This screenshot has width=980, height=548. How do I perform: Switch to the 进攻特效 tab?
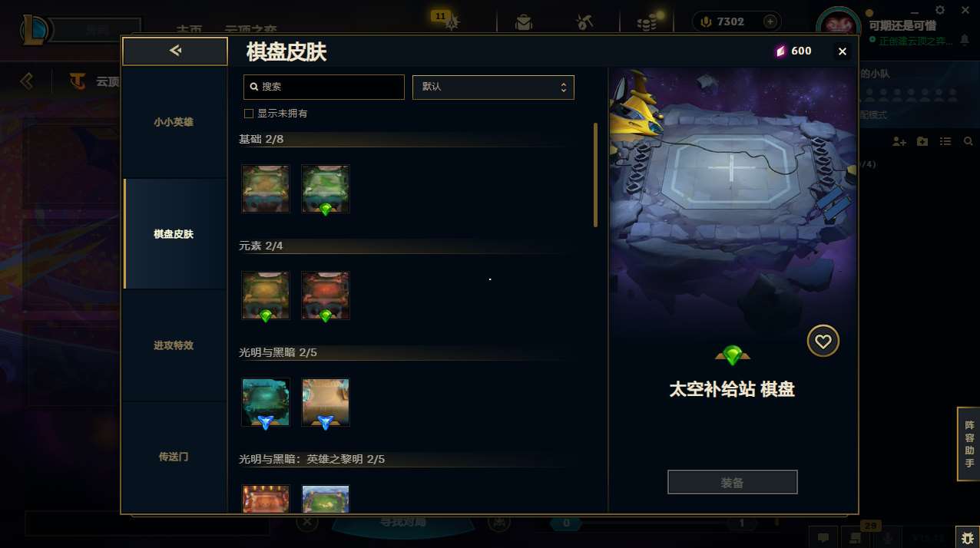[174, 345]
